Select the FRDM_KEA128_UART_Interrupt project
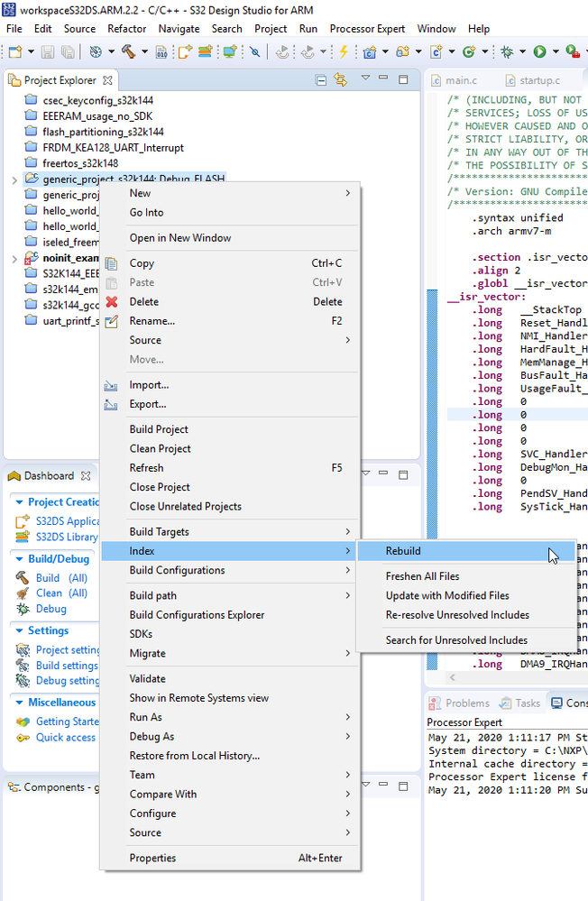Image resolution: width=588 pixels, height=901 pixels. pyautogui.click(x=113, y=148)
